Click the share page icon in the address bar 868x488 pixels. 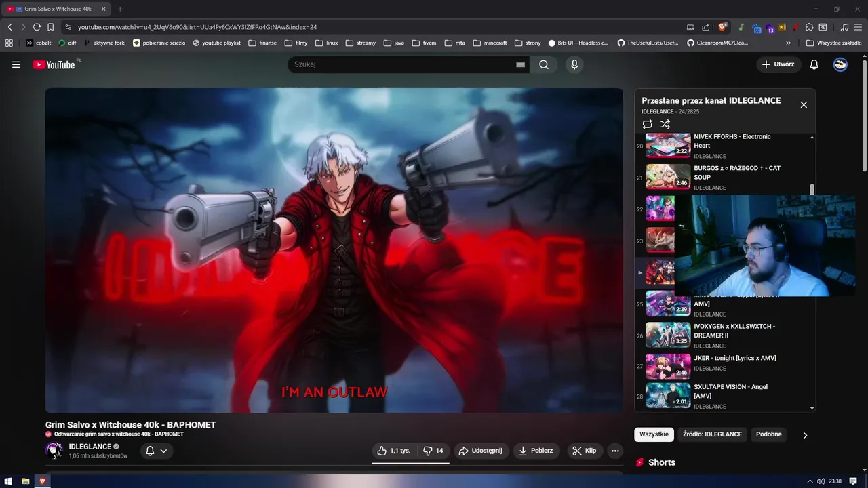(x=706, y=27)
